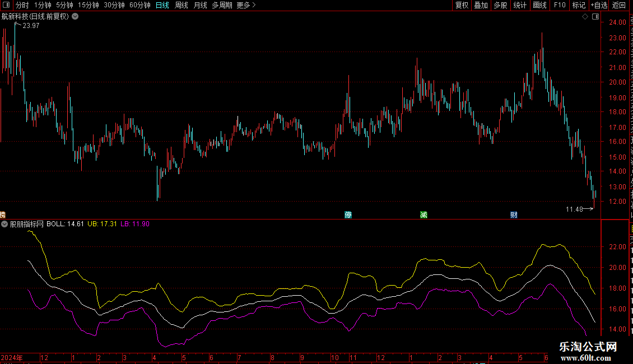This screenshot has width=633, height=364.
Task: Toggle the right side panel icon
Action: click(595, 17)
